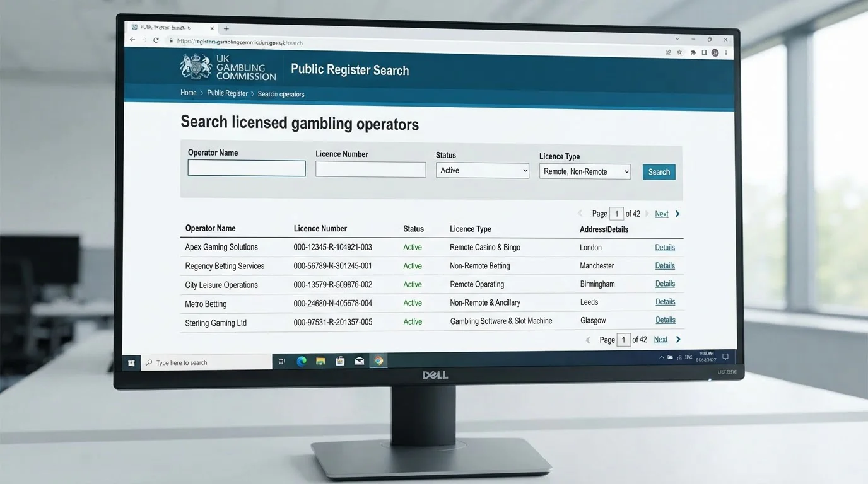This screenshot has height=484, width=868.
Task: Open Public Register breadcrumb link
Action: tap(227, 93)
